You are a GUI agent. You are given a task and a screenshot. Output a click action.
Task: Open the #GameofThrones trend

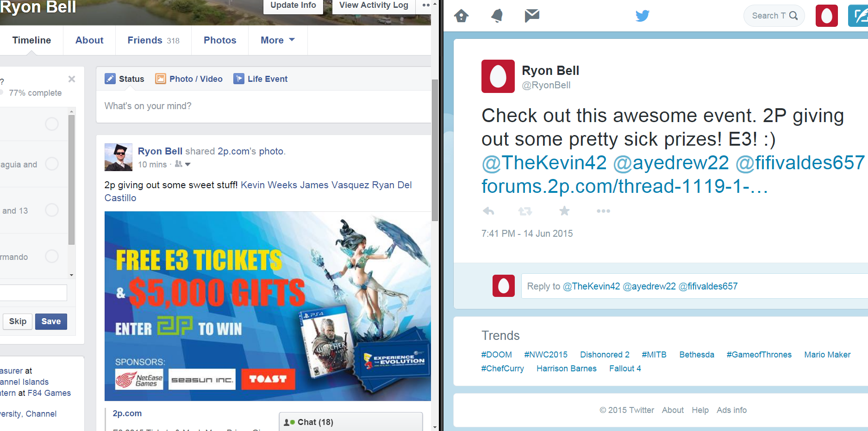pos(759,355)
